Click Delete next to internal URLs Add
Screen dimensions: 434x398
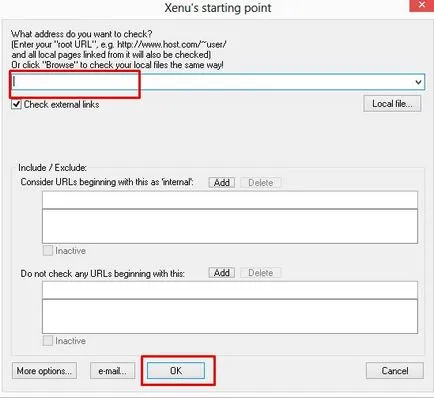tap(261, 183)
